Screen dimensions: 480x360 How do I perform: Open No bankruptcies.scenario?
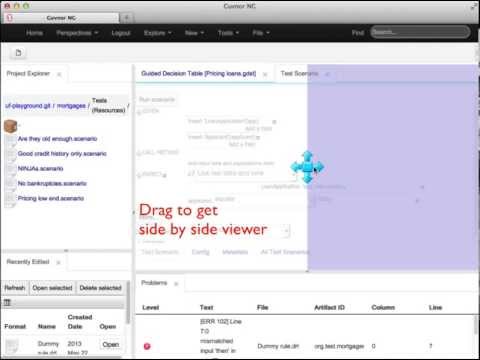coord(52,184)
